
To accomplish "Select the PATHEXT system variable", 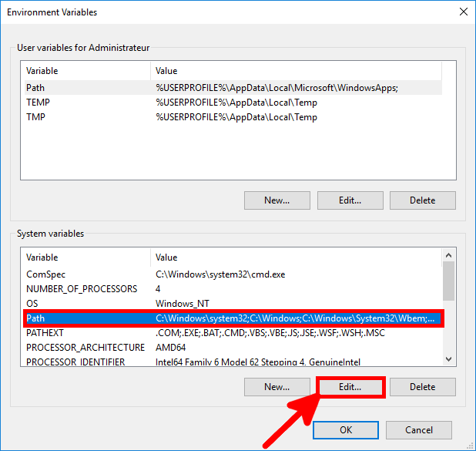I will (x=233, y=333).
